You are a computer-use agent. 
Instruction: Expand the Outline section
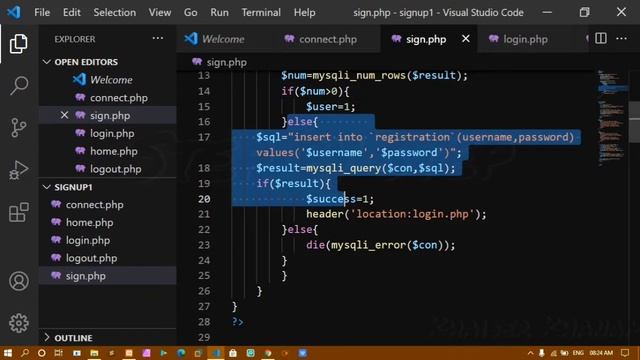tap(47, 338)
